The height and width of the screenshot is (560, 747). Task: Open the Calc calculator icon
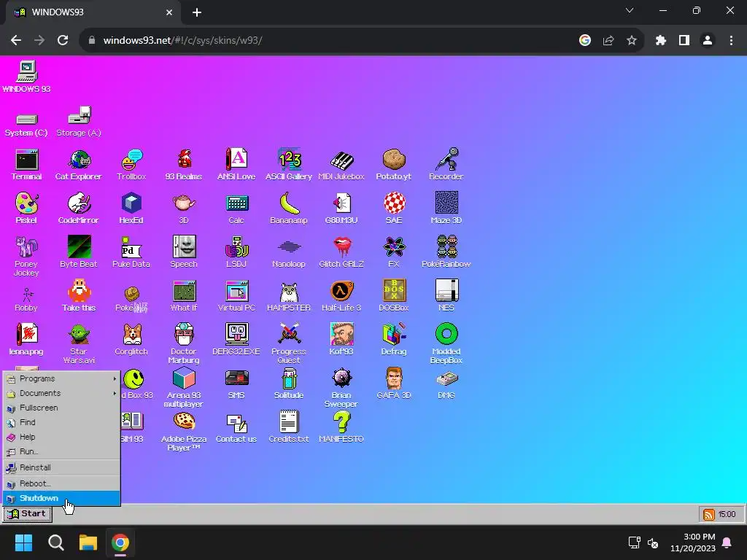(x=236, y=209)
